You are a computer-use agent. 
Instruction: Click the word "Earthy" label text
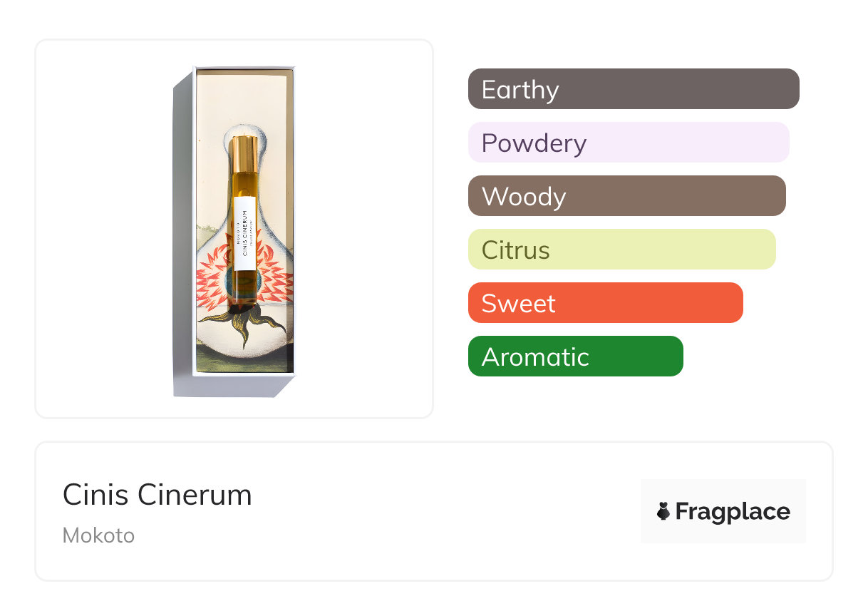[520, 90]
